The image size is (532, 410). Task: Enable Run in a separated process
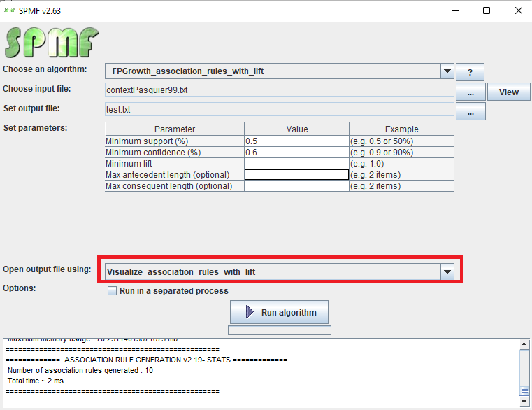point(112,291)
